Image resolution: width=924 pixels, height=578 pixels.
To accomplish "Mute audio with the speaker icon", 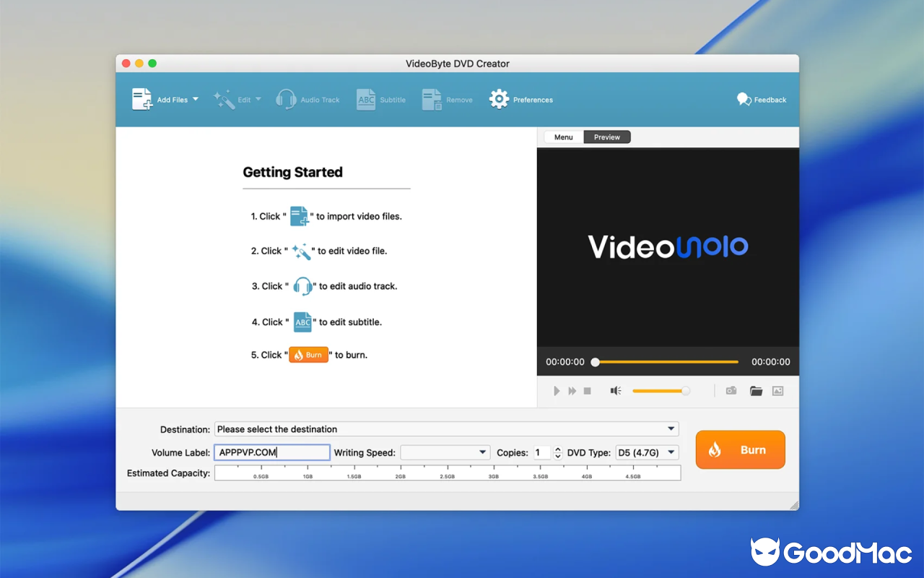I will pos(615,390).
